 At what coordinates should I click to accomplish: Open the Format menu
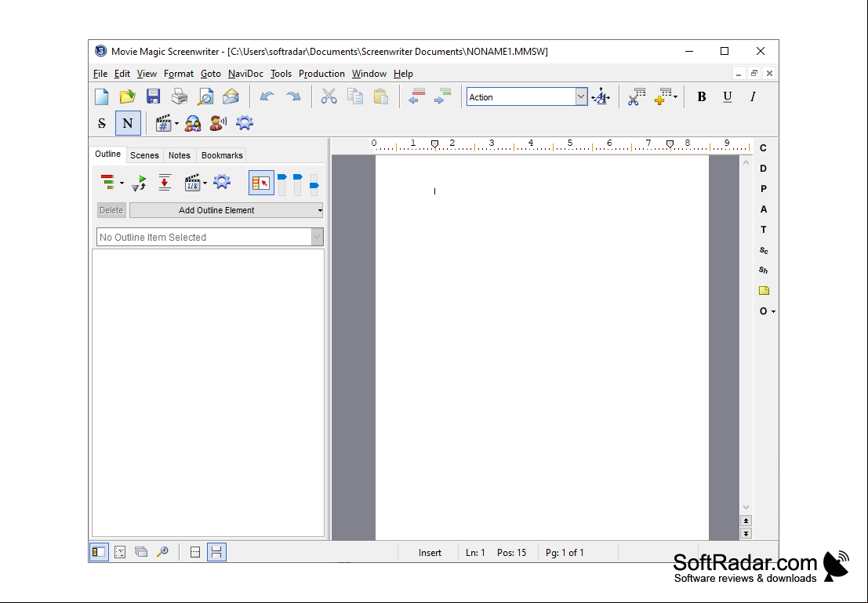click(178, 74)
